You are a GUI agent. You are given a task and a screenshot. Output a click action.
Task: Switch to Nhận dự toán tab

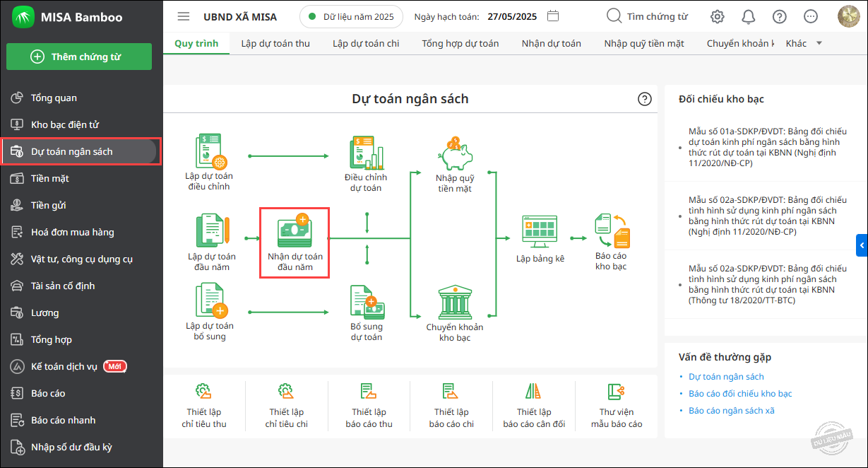coord(552,43)
